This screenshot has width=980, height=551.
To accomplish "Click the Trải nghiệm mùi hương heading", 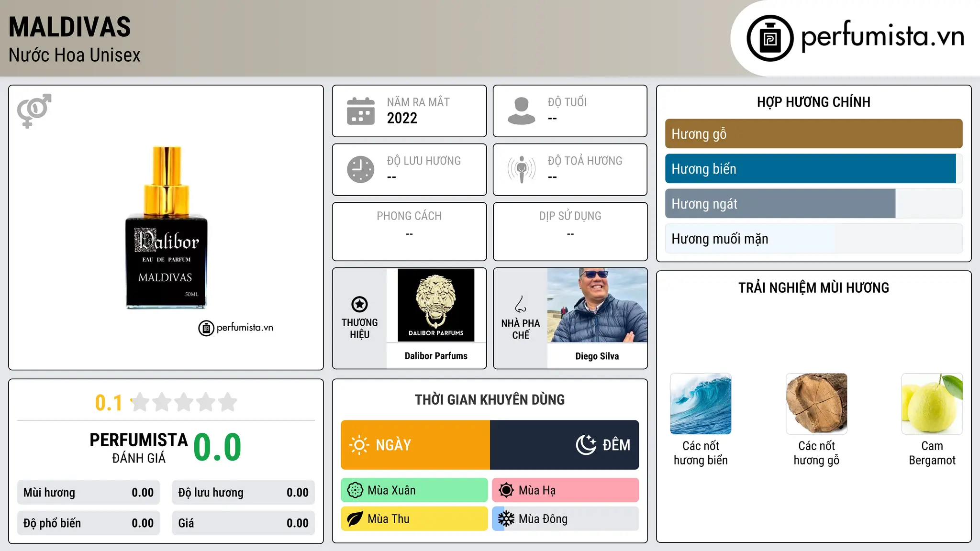I will pos(814,287).
